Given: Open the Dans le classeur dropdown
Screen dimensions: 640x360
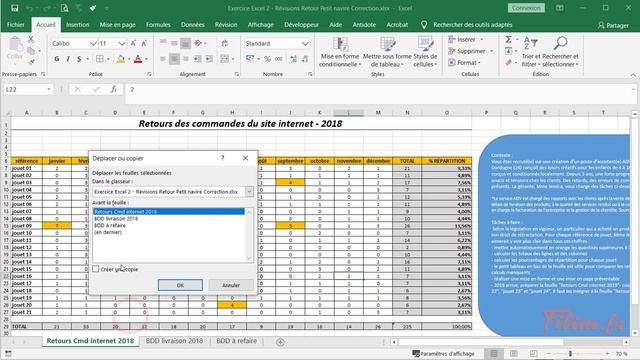Looking at the screenshot, I should pos(249,191).
